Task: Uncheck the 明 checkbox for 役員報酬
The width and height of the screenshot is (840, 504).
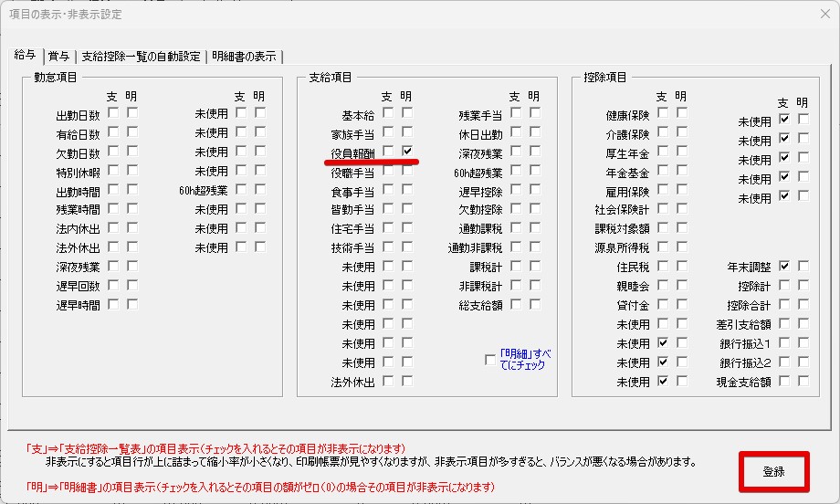Action: coord(407,152)
